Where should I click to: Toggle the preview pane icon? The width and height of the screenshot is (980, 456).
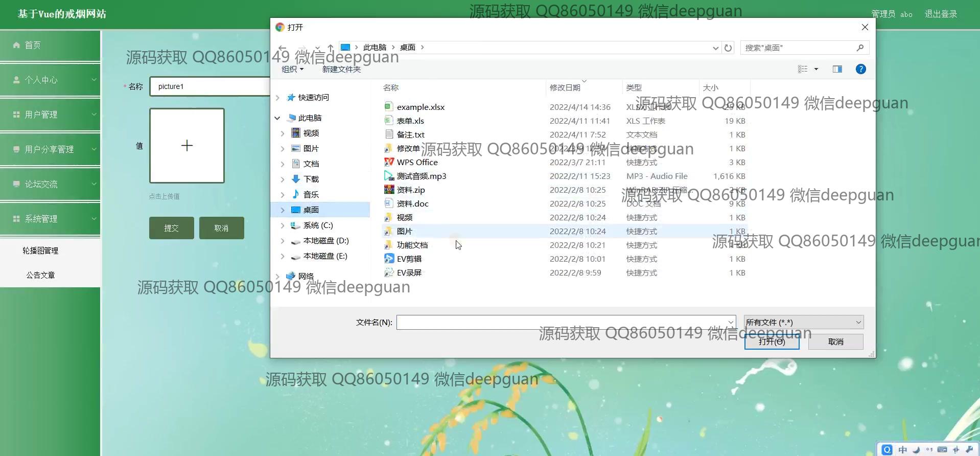(x=837, y=69)
